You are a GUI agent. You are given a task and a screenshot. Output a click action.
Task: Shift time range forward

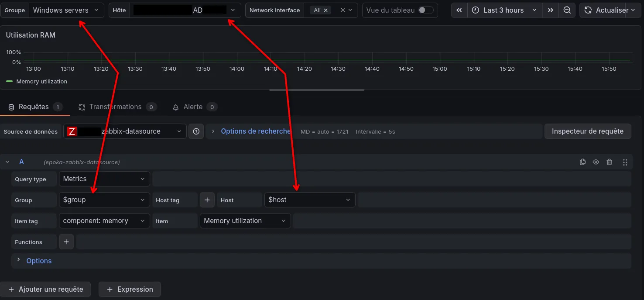pos(551,10)
